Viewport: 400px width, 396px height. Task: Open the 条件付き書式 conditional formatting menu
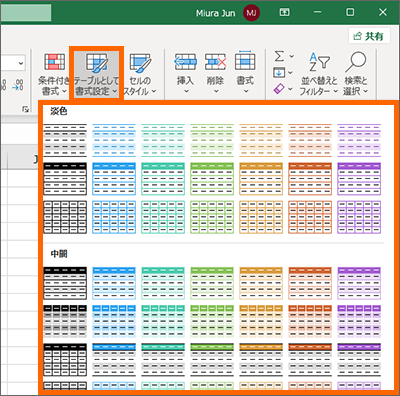point(53,74)
